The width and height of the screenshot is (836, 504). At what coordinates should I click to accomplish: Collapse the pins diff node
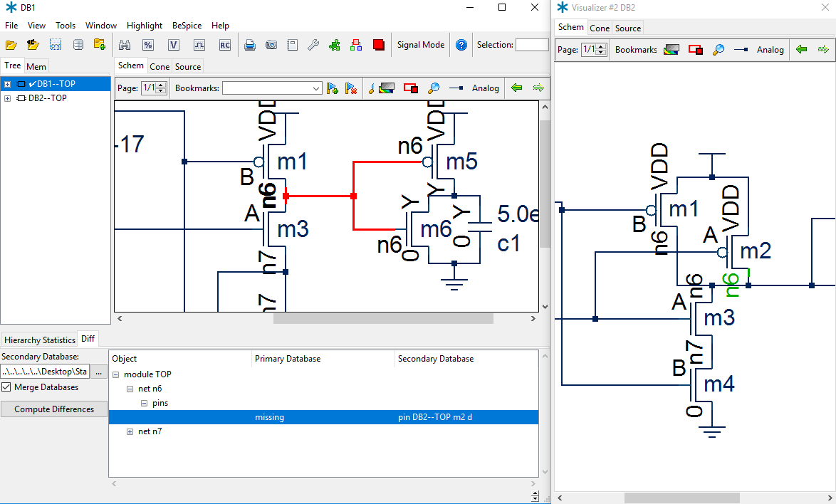tap(144, 404)
